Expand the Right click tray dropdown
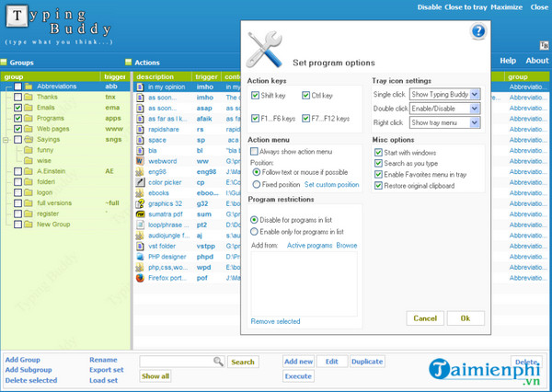Image resolution: width=552 pixels, height=392 pixels. click(x=445, y=122)
